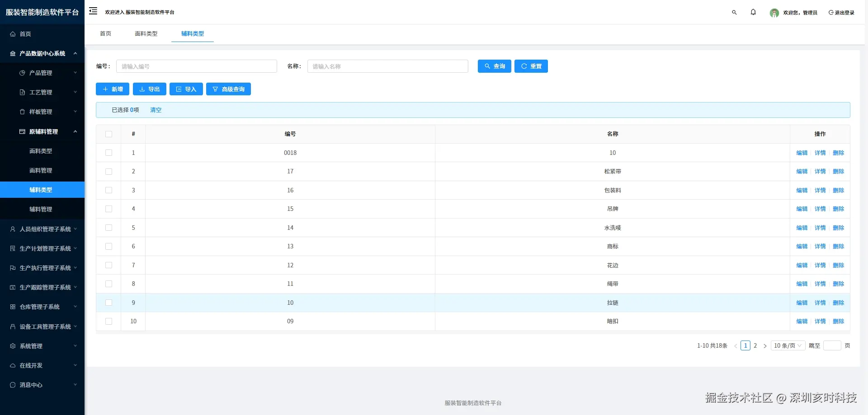View 详情 for the 拉链 row
The width and height of the screenshot is (868, 415).
[x=820, y=303]
